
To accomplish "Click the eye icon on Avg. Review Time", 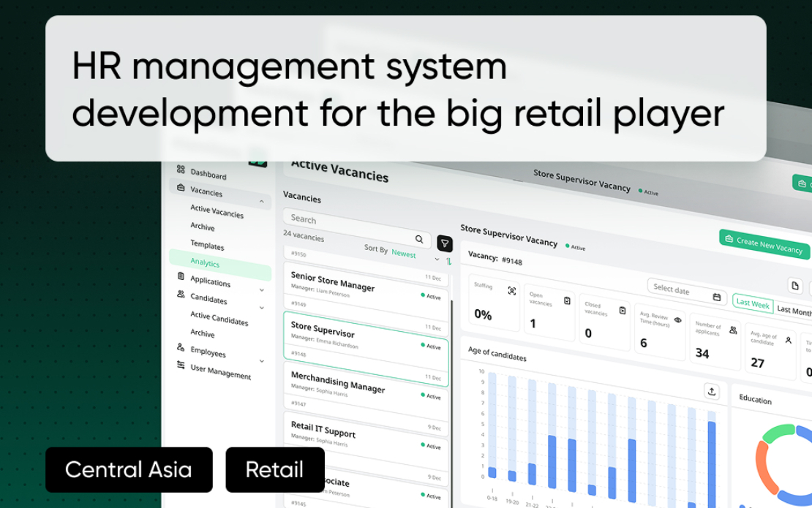I will tap(677, 320).
